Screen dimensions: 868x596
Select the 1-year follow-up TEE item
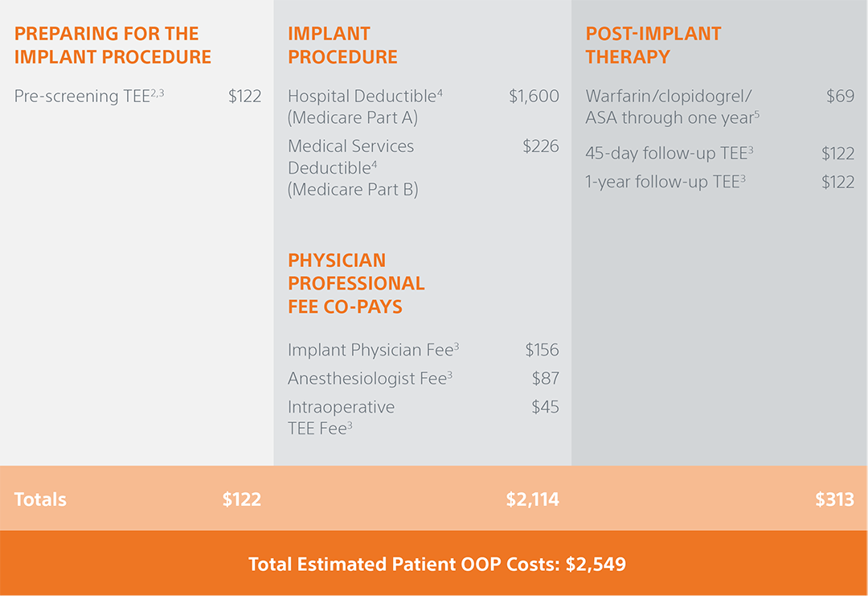pyautogui.click(x=665, y=182)
